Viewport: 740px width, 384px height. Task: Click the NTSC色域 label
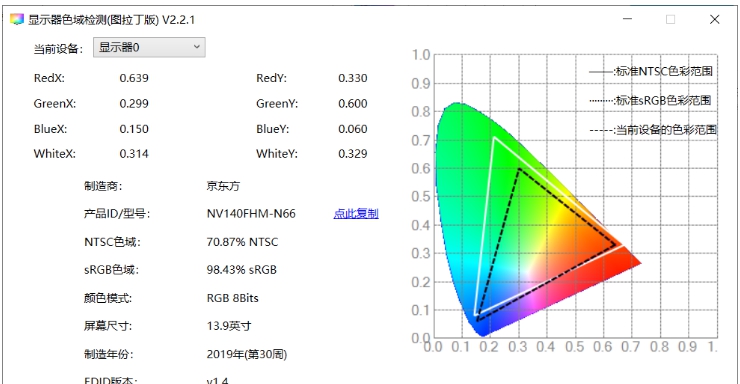click(x=112, y=242)
